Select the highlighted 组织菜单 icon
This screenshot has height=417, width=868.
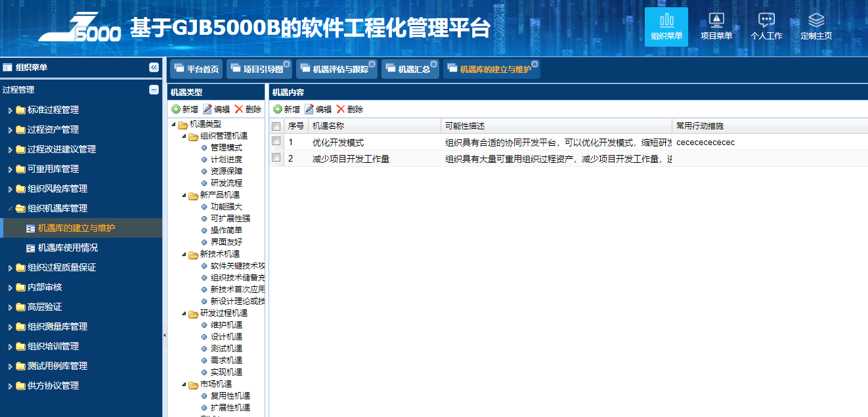[667, 27]
